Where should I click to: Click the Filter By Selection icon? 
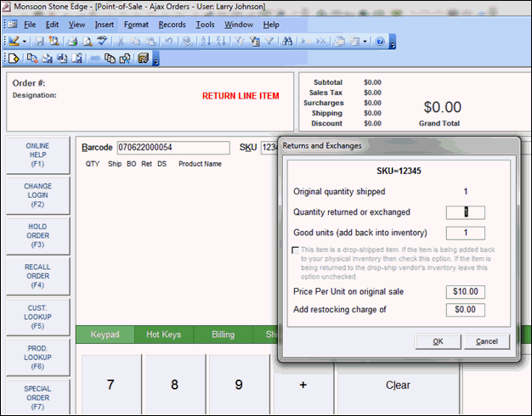pos(239,42)
